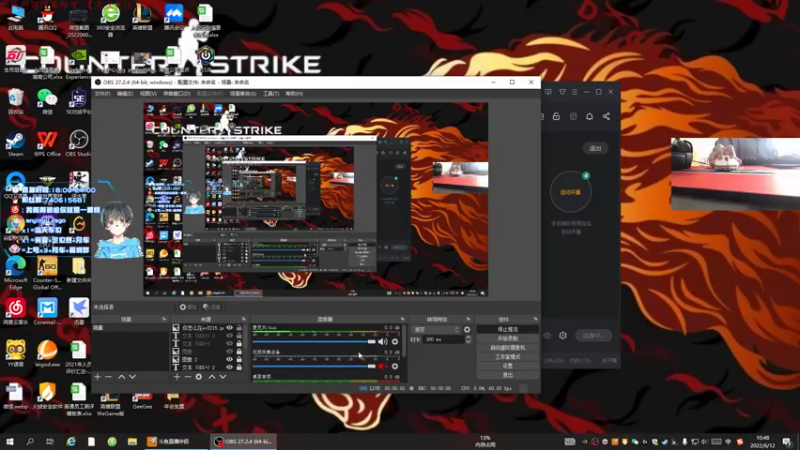The image size is (800, 450).
Task: Click the audio mixer vertical scrollbar
Action: pos(405,342)
